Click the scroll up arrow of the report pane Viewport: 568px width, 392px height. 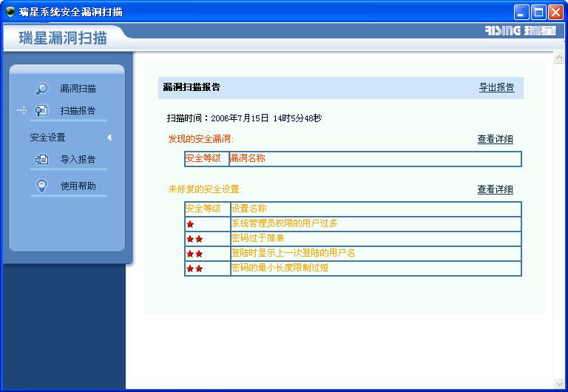click(x=559, y=57)
